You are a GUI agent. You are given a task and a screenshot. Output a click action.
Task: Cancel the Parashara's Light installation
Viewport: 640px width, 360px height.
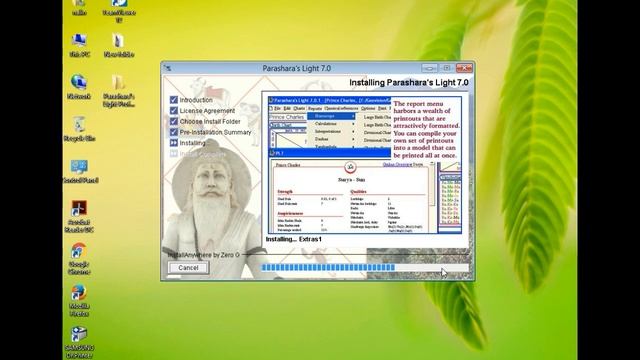[x=189, y=268]
